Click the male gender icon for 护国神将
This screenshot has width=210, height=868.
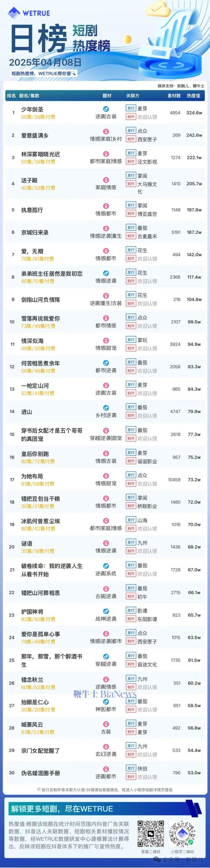pyautogui.click(x=106, y=611)
